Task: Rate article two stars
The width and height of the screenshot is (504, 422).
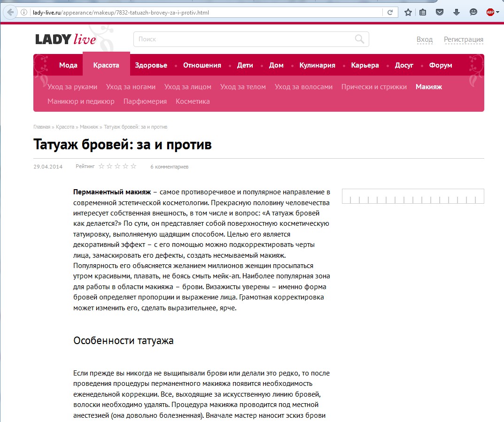Action: coord(109,166)
